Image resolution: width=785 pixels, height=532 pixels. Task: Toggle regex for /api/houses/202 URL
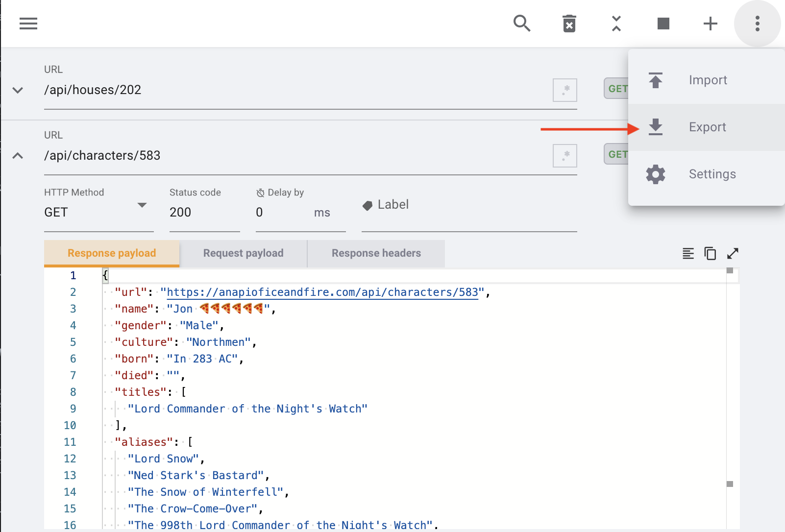564,90
